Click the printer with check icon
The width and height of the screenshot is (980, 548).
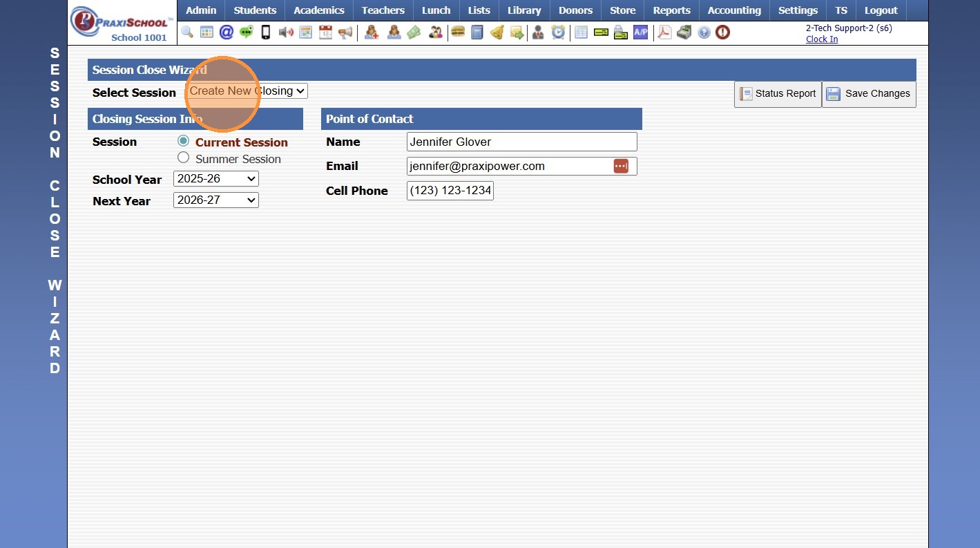(621, 32)
